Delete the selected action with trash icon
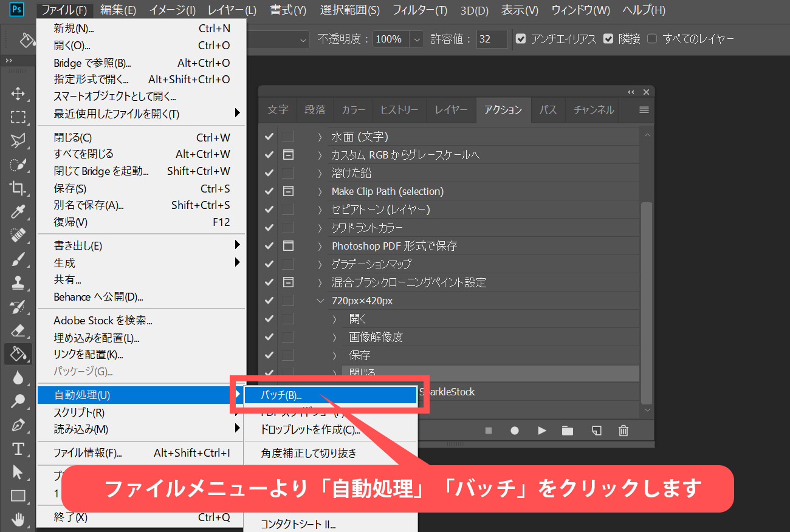This screenshot has width=790, height=532. coord(623,431)
